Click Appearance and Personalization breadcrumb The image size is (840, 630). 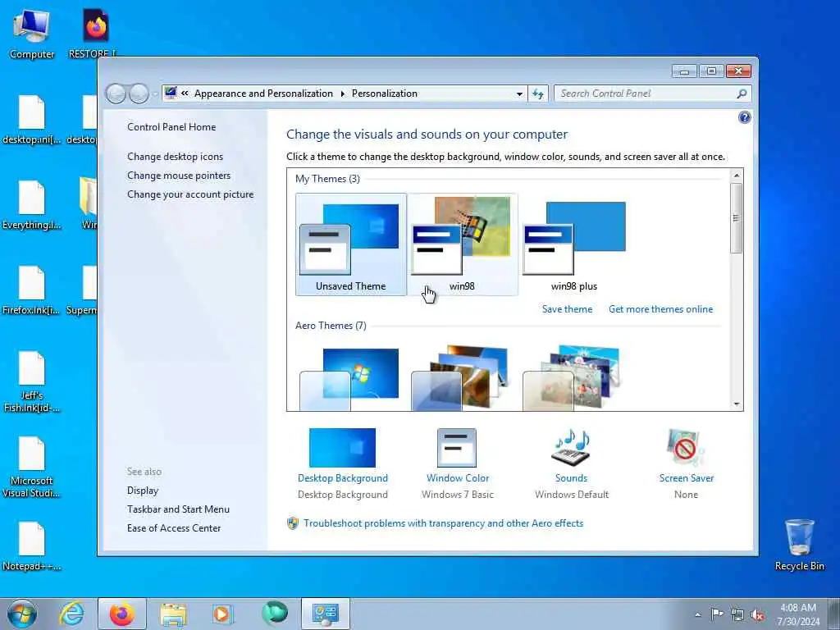coord(263,94)
